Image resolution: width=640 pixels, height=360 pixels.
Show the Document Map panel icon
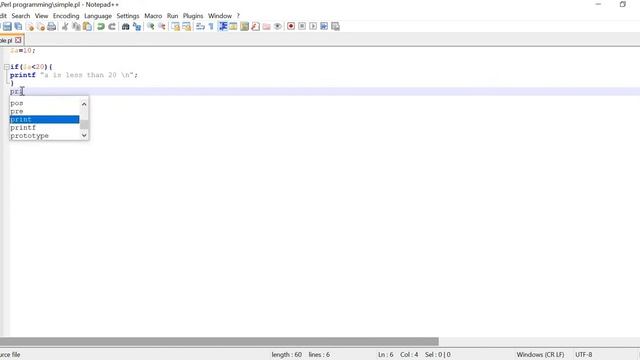coord(244,27)
